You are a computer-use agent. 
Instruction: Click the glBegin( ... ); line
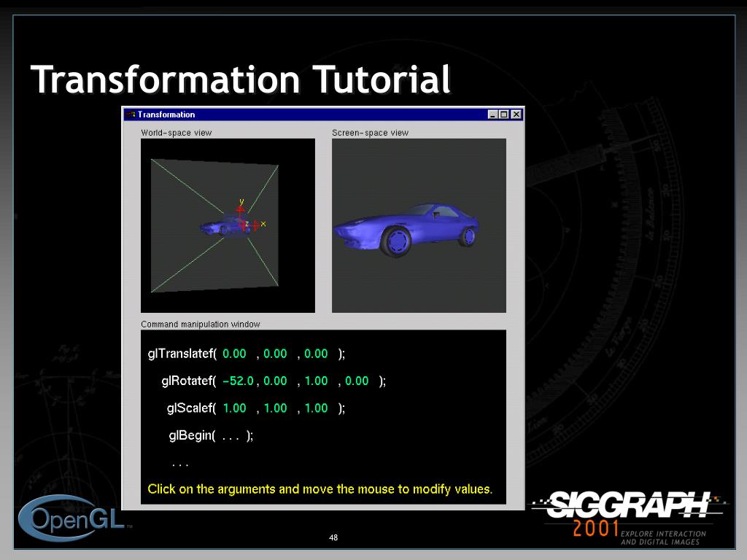(211, 436)
